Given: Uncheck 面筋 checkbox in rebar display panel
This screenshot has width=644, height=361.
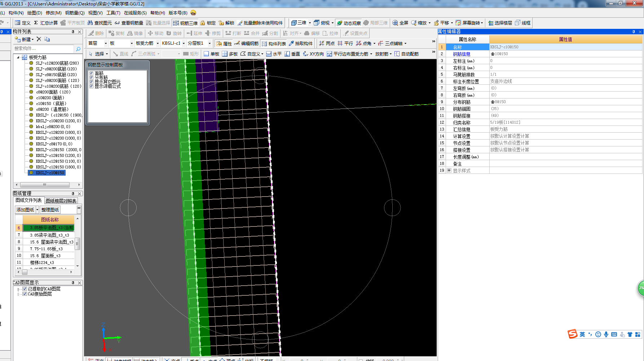Looking at the screenshot, I should click(91, 73).
